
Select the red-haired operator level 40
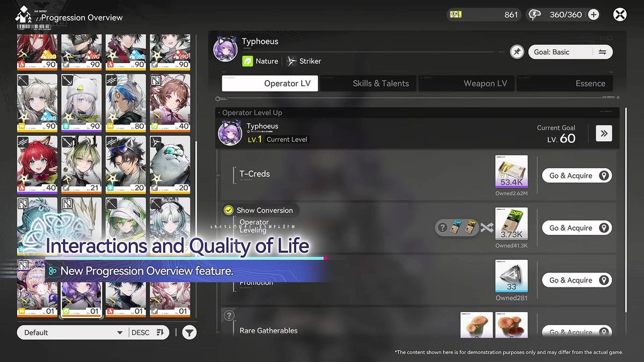(x=37, y=164)
